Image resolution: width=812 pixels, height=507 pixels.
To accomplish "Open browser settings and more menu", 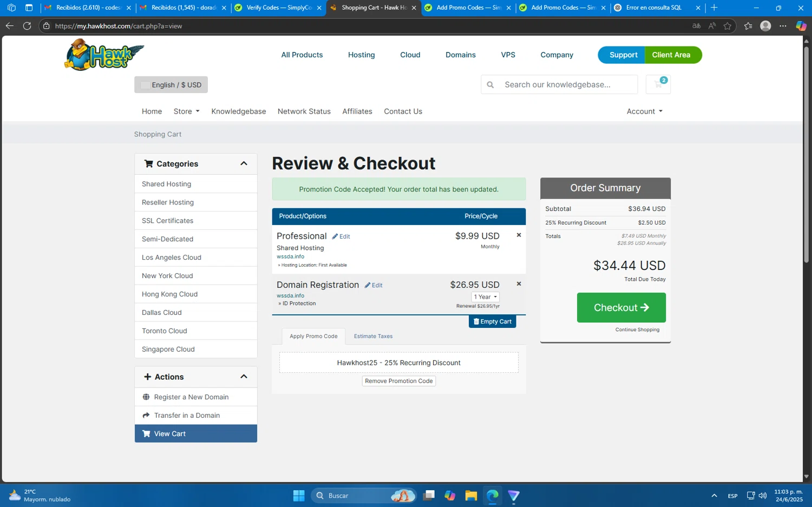I will click(x=783, y=26).
